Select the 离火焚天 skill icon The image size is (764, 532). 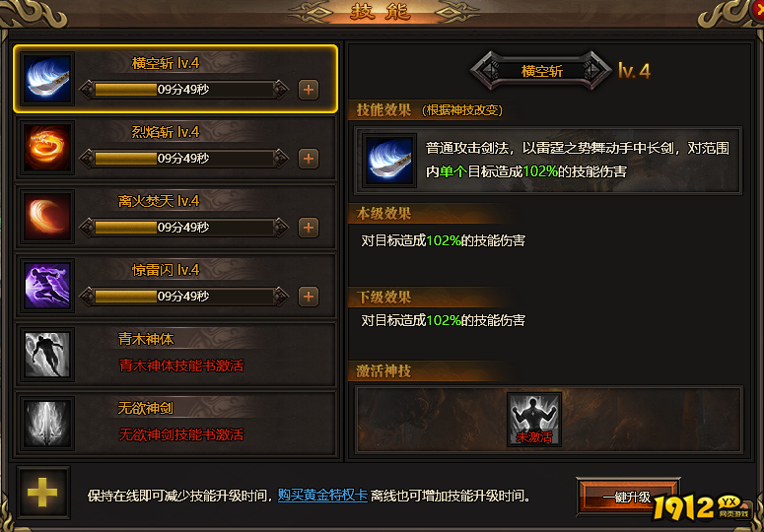pyautogui.click(x=47, y=217)
